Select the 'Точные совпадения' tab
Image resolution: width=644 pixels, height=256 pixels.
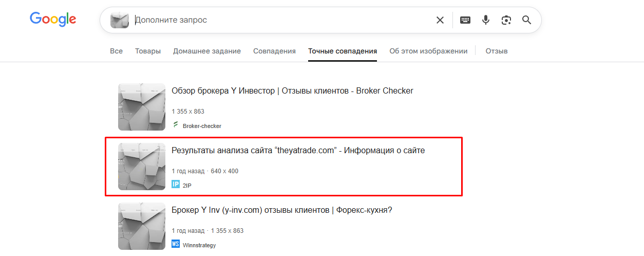pos(343,51)
